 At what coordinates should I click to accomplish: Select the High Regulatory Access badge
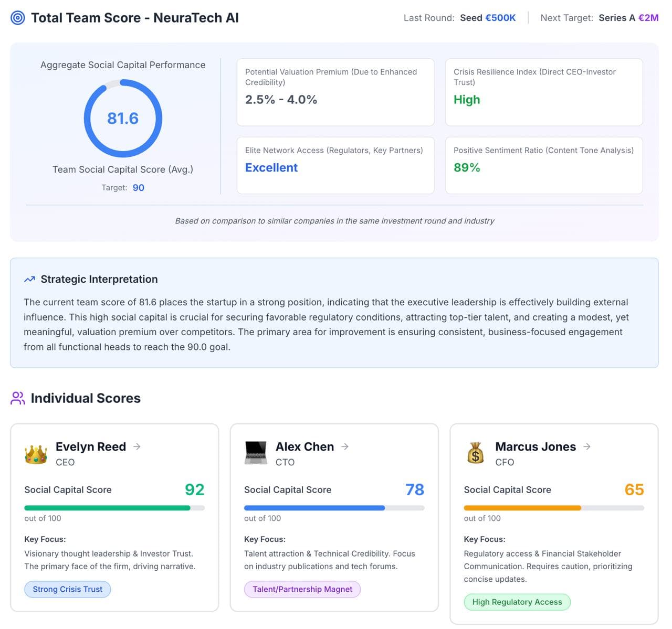pos(517,602)
